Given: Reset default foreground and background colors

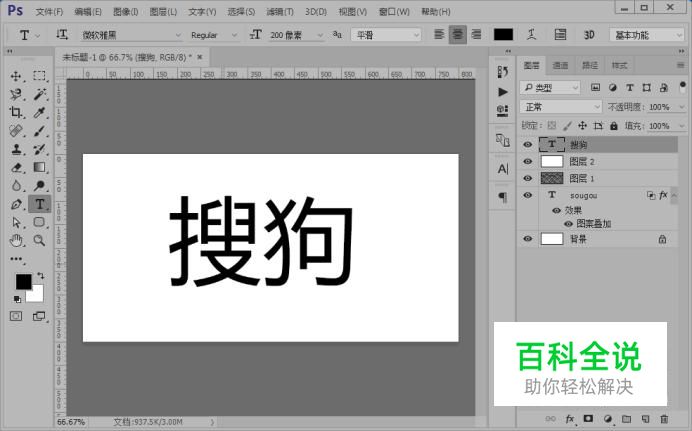Looking at the screenshot, I should [17, 299].
